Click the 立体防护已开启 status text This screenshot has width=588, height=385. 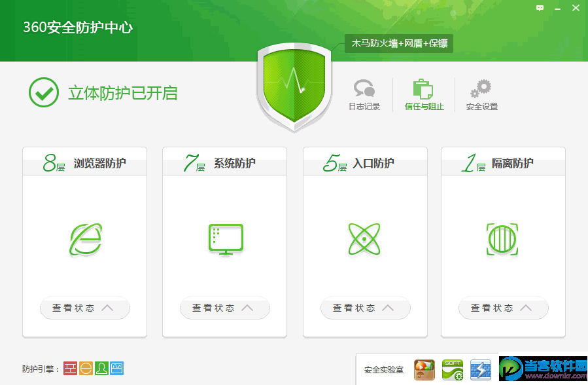point(122,93)
